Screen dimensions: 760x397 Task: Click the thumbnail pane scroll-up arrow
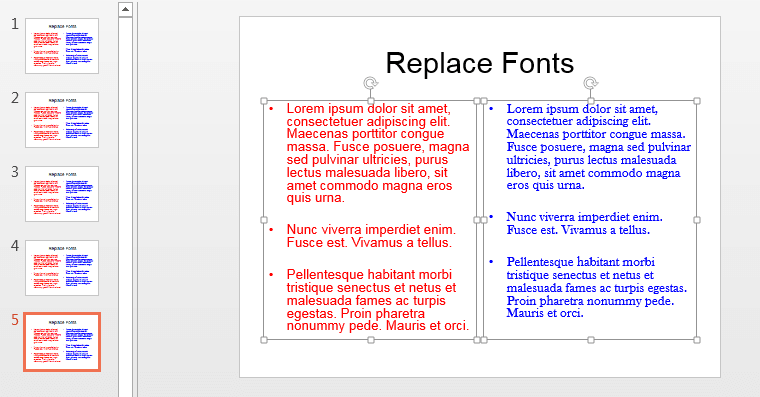coord(126,9)
